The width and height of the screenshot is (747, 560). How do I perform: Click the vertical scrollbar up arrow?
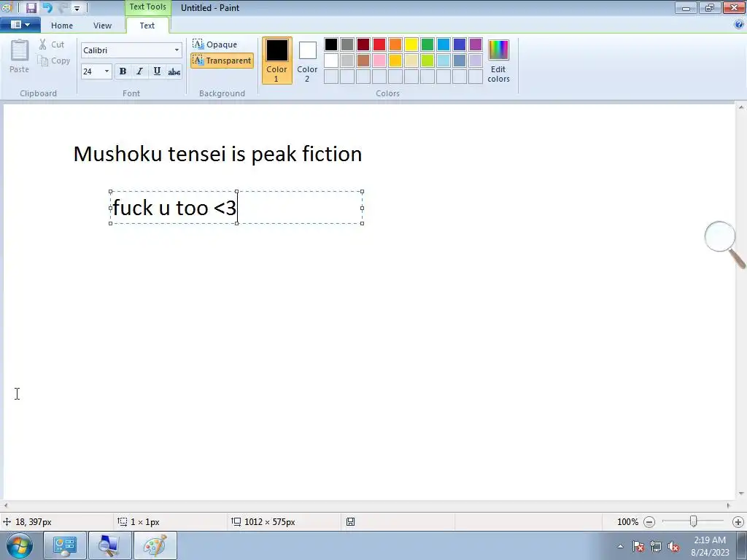(741, 108)
